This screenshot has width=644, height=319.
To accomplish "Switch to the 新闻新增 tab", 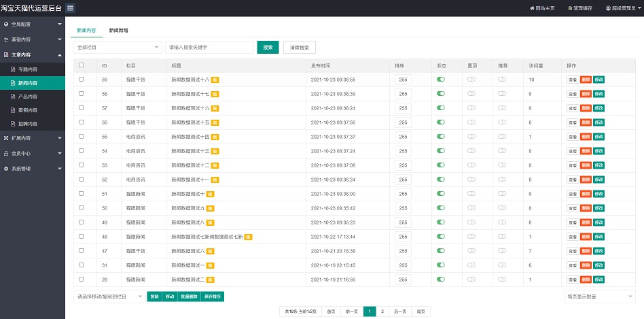I will [x=119, y=31].
